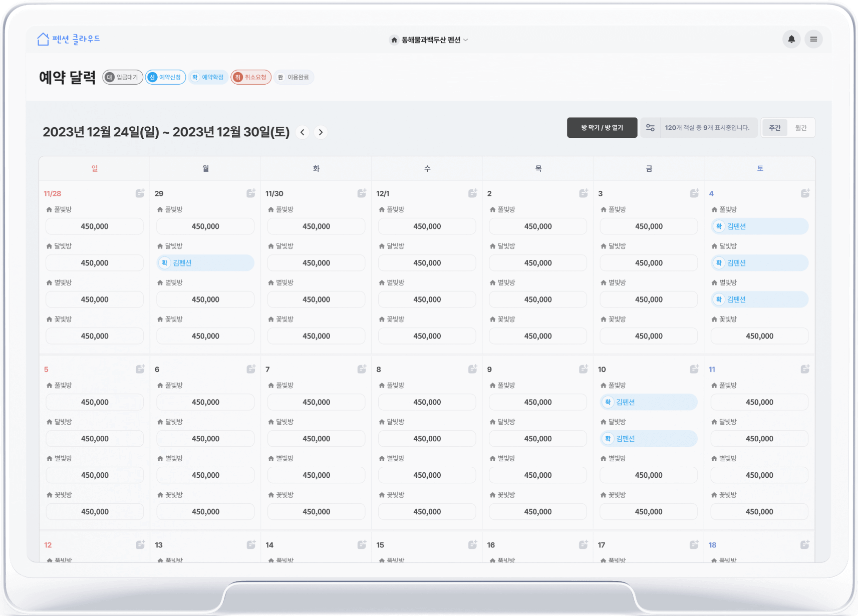Click the 수 Wednesday column header
Viewport: 858px width, 616px height.
427,169
